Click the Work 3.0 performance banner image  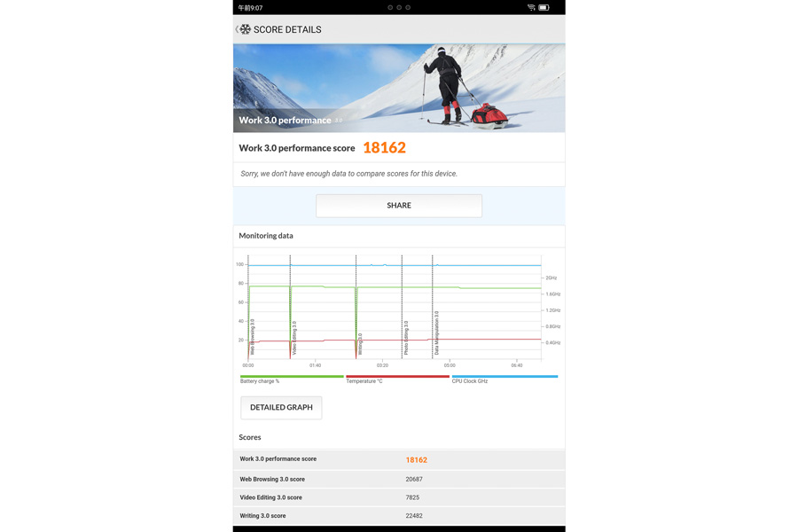point(399,88)
